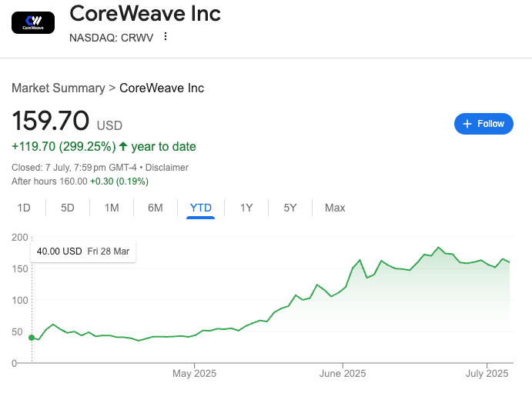The image size is (532, 393).
Task: Click the June 2025 axis label
Action: pos(343,374)
